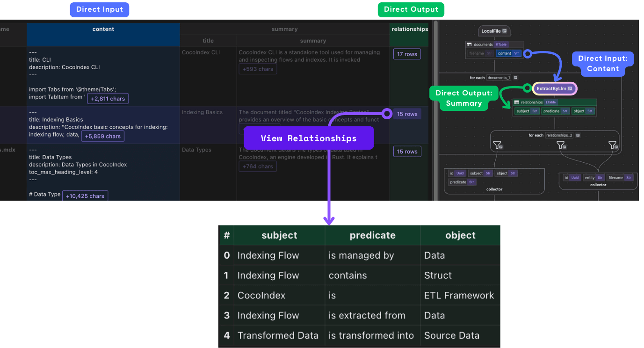Click the vertical divider between table and graph
This screenshot has height=348, width=644.
(x=436, y=110)
